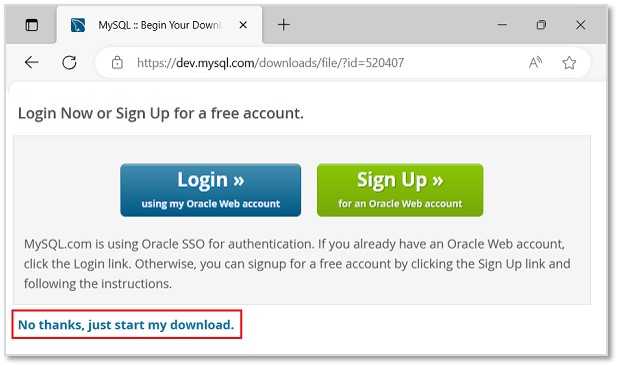Close the browser window
Image resolution: width=619 pixels, height=367 pixels.
[580, 25]
